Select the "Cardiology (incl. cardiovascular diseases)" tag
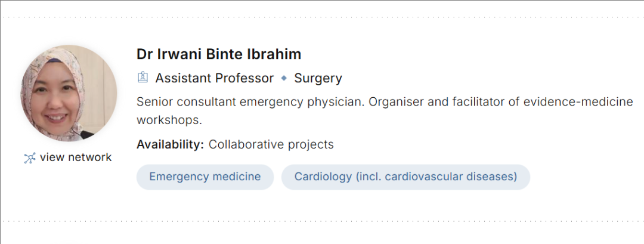The width and height of the screenshot is (644, 244). (x=405, y=177)
